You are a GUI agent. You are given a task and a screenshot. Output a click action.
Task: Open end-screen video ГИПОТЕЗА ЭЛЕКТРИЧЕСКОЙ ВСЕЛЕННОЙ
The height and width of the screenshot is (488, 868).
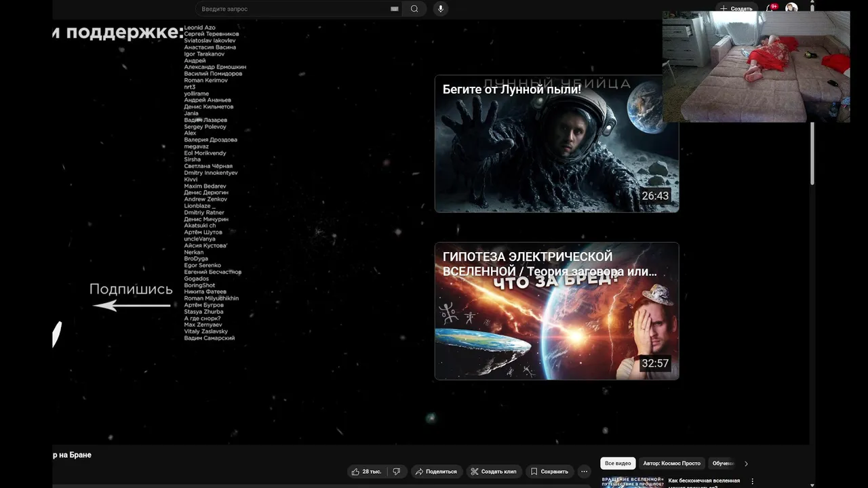click(x=557, y=311)
